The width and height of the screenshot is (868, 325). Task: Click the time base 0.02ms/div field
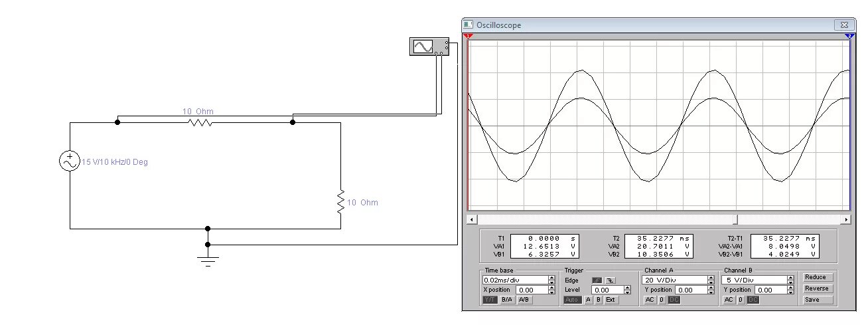point(516,280)
